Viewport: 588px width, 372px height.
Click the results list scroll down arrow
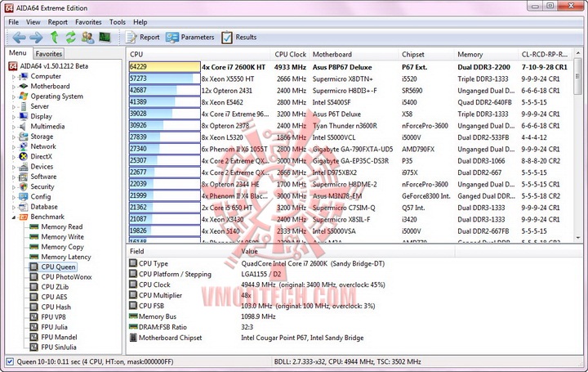pos(577,238)
